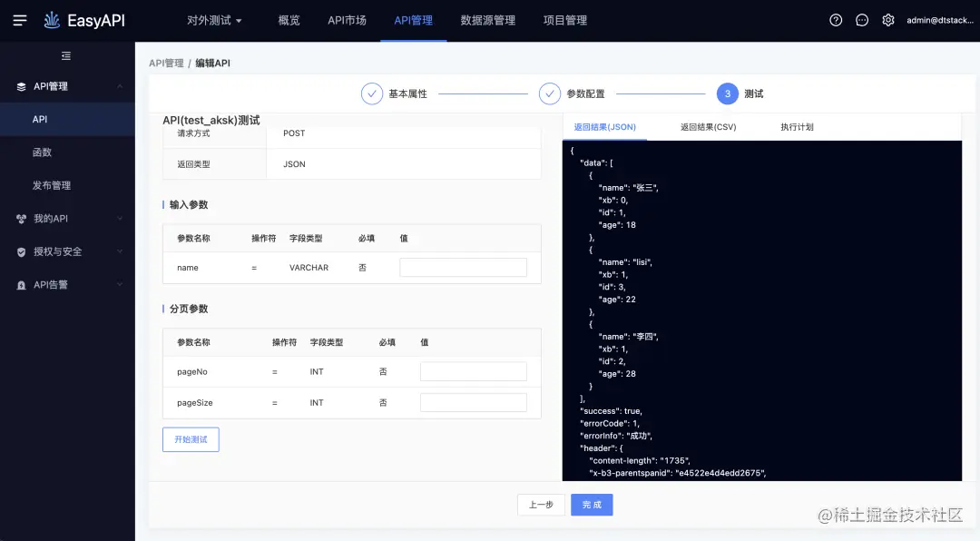Click the 基本属性 step label

coord(407,93)
